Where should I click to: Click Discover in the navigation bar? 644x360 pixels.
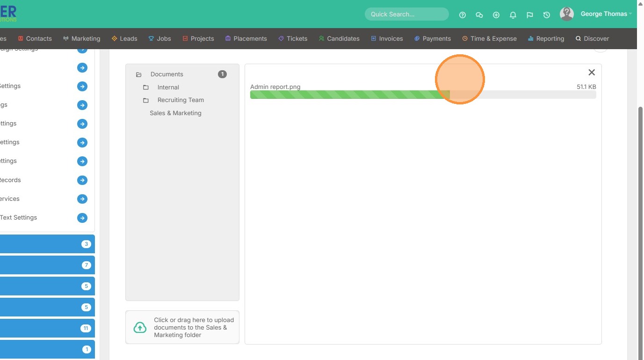[592, 38]
